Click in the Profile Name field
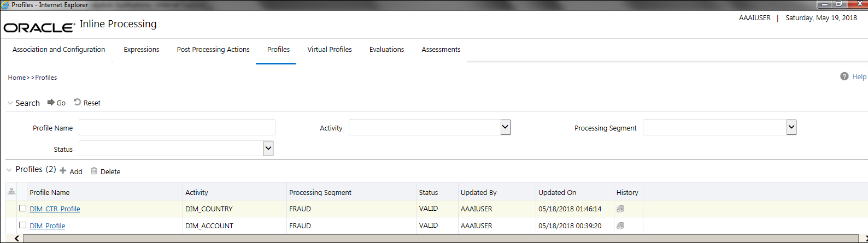 [x=177, y=127]
